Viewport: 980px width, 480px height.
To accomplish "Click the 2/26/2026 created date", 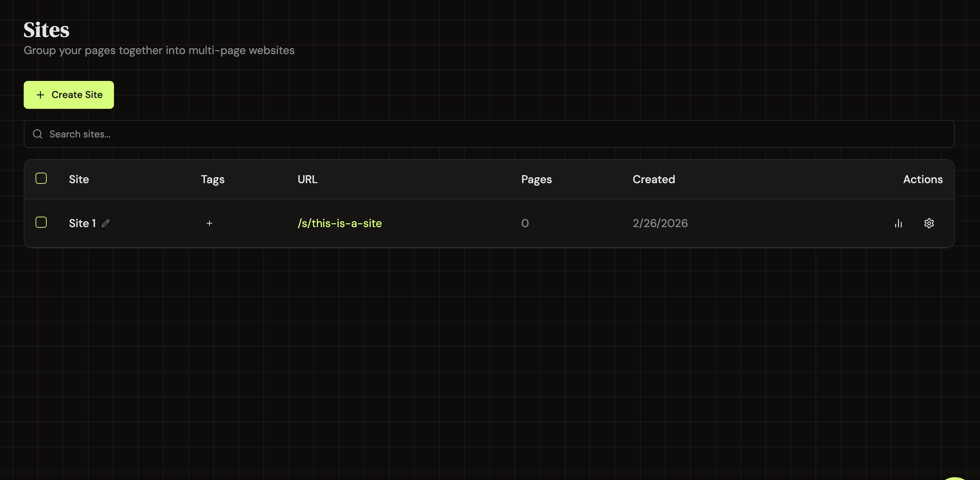I will pyautogui.click(x=660, y=224).
